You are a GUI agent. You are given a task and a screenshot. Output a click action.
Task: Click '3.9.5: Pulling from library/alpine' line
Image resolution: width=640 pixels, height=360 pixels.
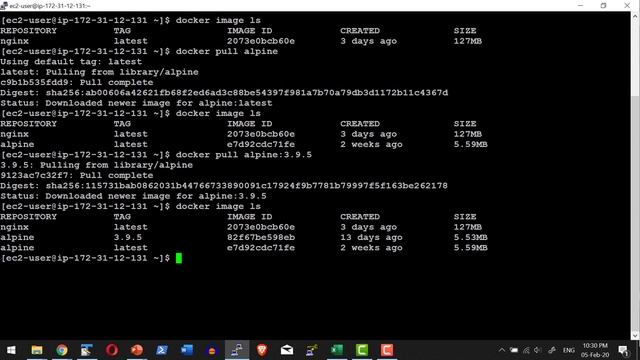coord(96,165)
